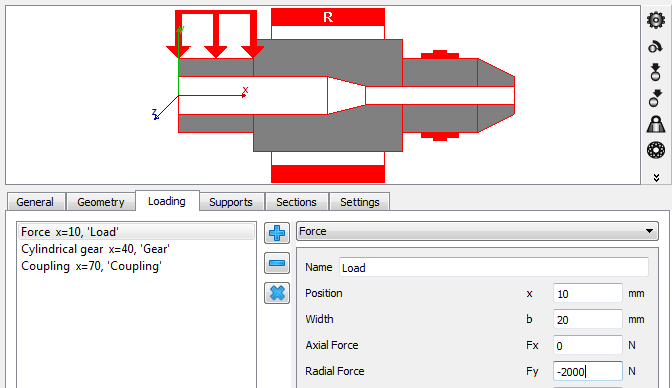The image size is (672, 388).
Task: Remove the selected load with minus button
Action: 277,263
